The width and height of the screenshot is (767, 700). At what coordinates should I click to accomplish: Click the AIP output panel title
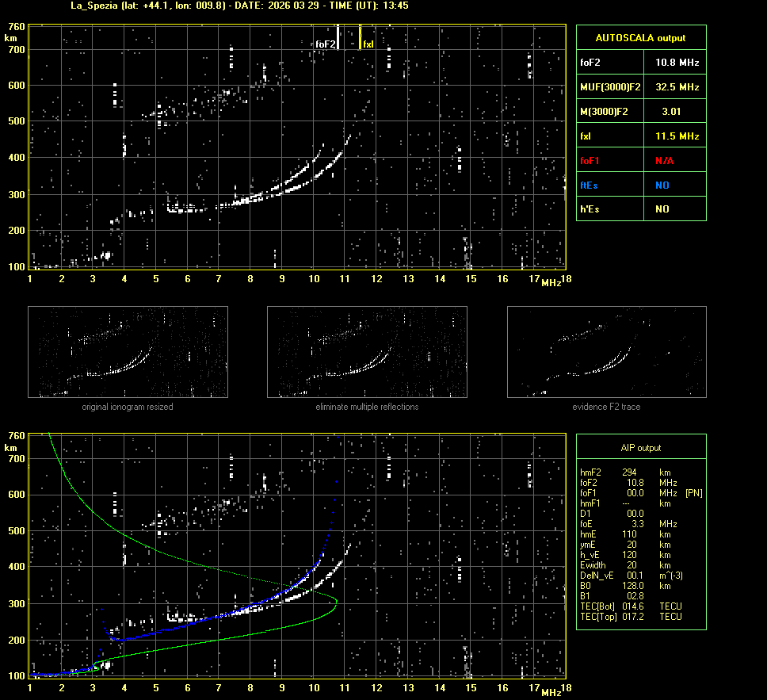(x=640, y=448)
